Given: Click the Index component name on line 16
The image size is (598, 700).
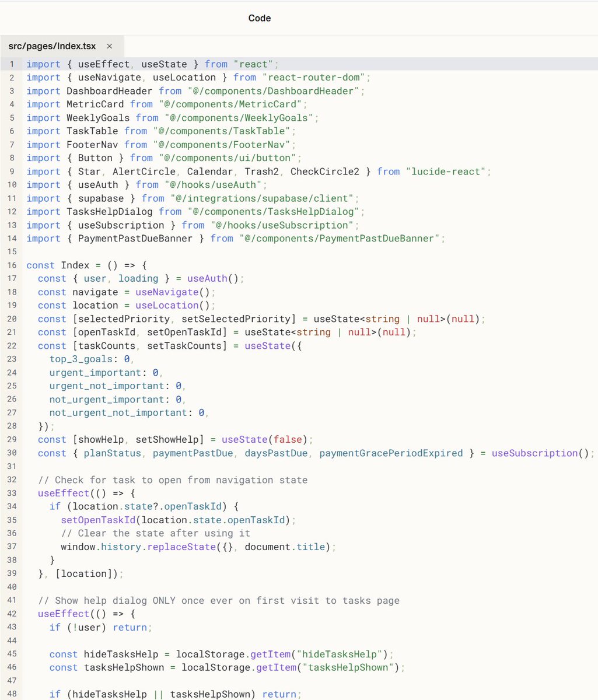Looking at the screenshot, I should pyautogui.click(x=75, y=265).
